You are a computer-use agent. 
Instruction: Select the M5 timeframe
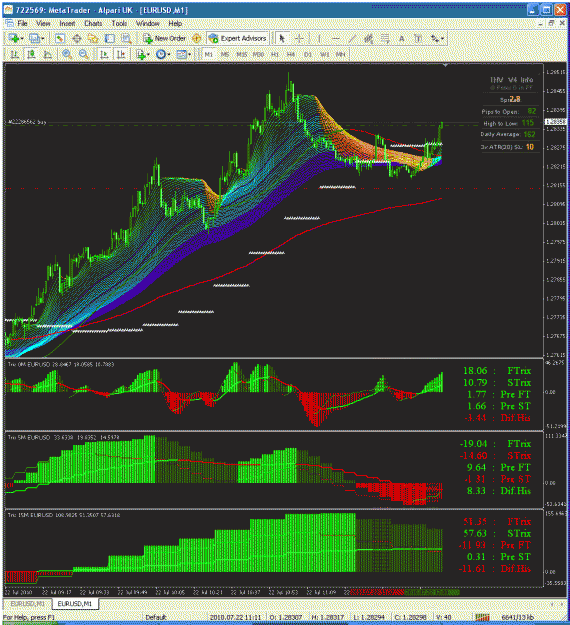[x=225, y=54]
